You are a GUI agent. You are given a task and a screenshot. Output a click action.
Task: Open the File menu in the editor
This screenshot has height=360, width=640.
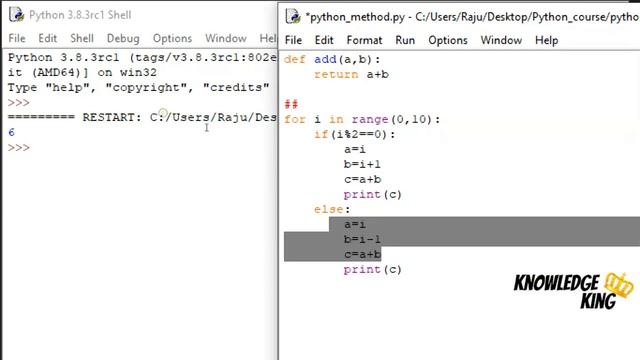pos(293,40)
